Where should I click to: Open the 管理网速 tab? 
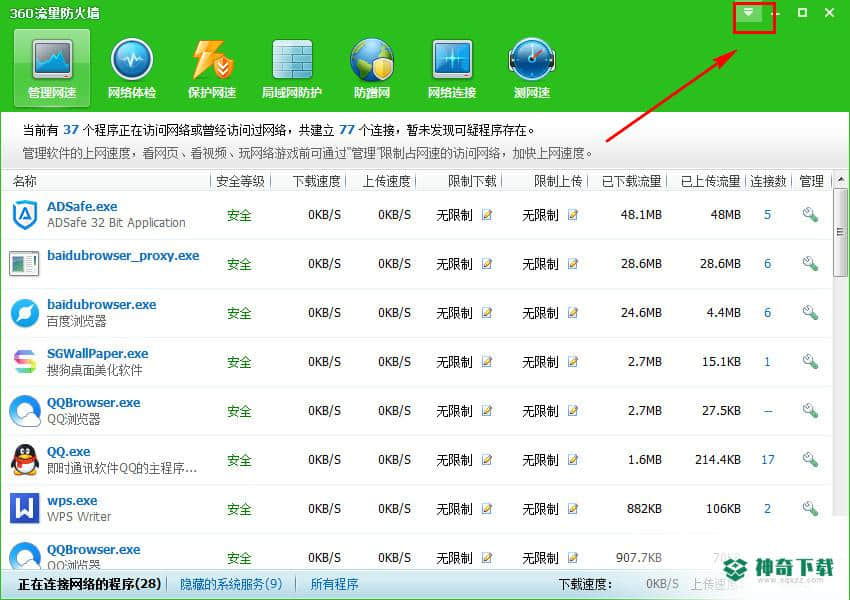(52, 68)
